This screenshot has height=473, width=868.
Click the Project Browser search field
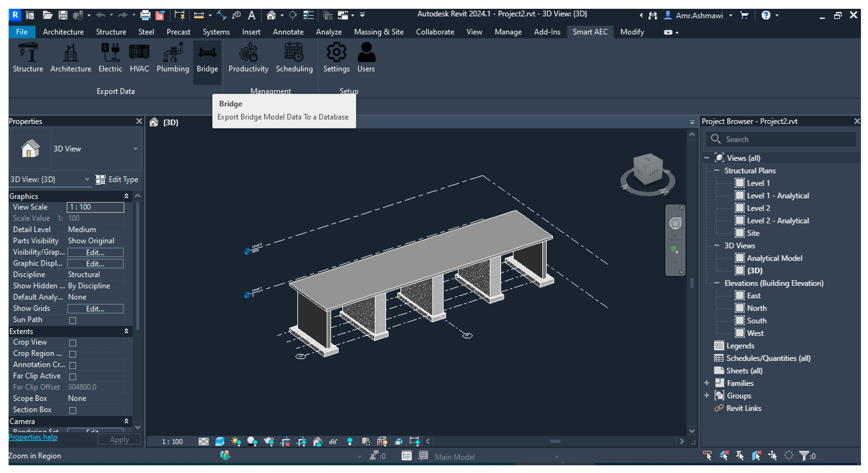click(x=785, y=139)
